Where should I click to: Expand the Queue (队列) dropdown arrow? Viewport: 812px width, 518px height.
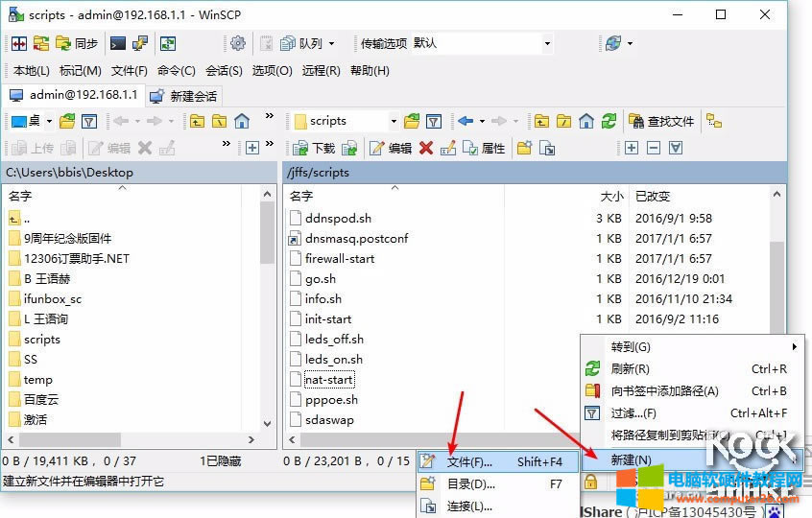pyautogui.click(x=331, y=44)
